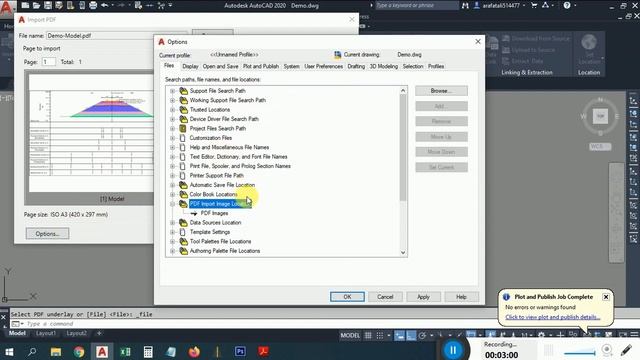Open File Explorer from taskbar
This screenshot has height=360, width=640.
tap(56, 351)
